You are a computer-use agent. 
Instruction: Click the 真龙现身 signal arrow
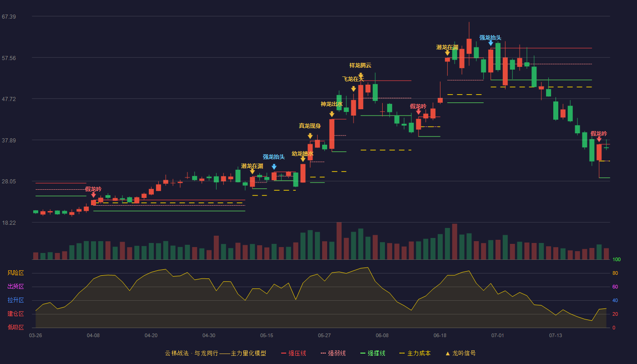[x=310, y=136]
